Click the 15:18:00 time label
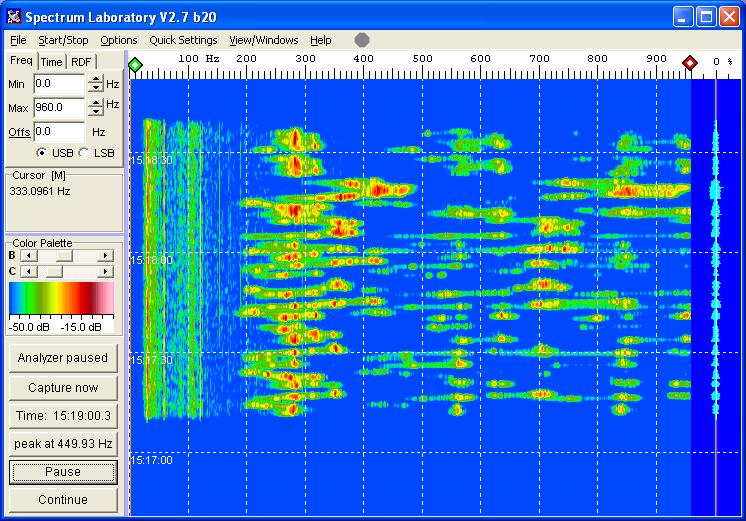 click(151, 260)
